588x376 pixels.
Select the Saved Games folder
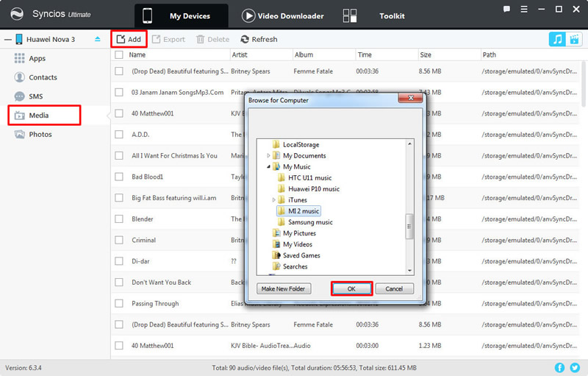click(x=296, y=255)
